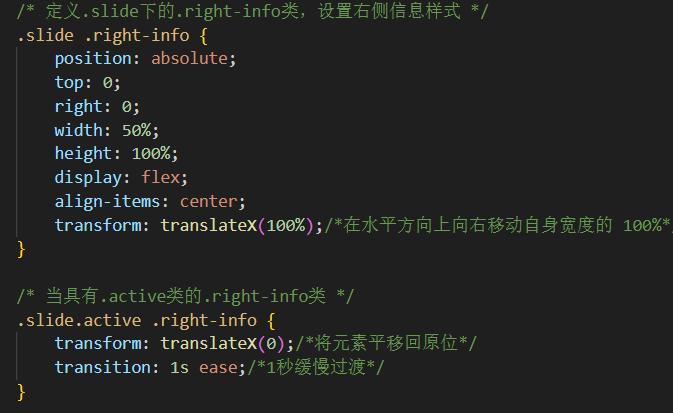Click 'translateX(0)' function call
673x413 pixels.
220,345
